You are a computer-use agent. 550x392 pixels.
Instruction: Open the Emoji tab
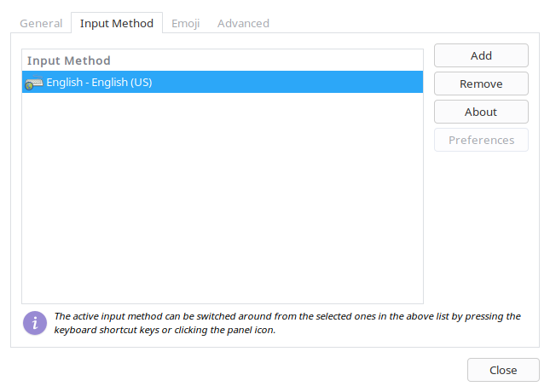186,23
